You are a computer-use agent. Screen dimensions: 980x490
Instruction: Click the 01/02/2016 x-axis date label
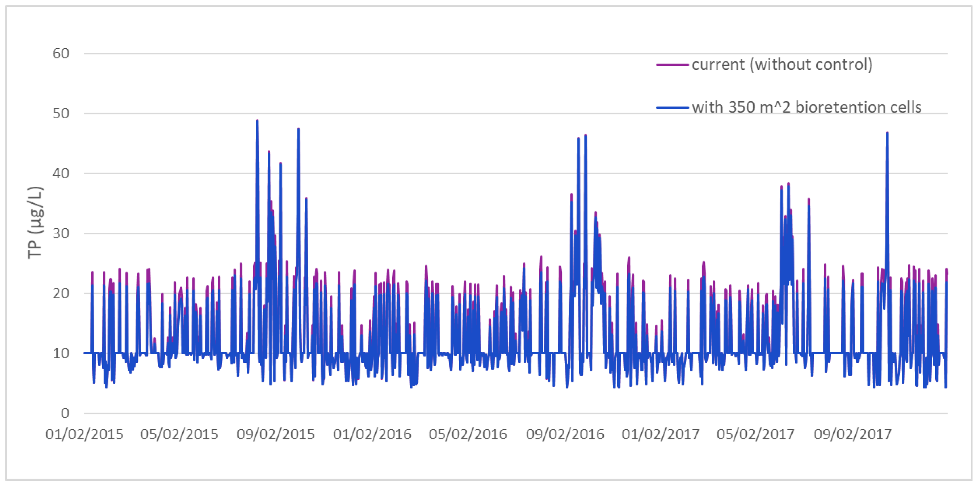coord(372,434)
